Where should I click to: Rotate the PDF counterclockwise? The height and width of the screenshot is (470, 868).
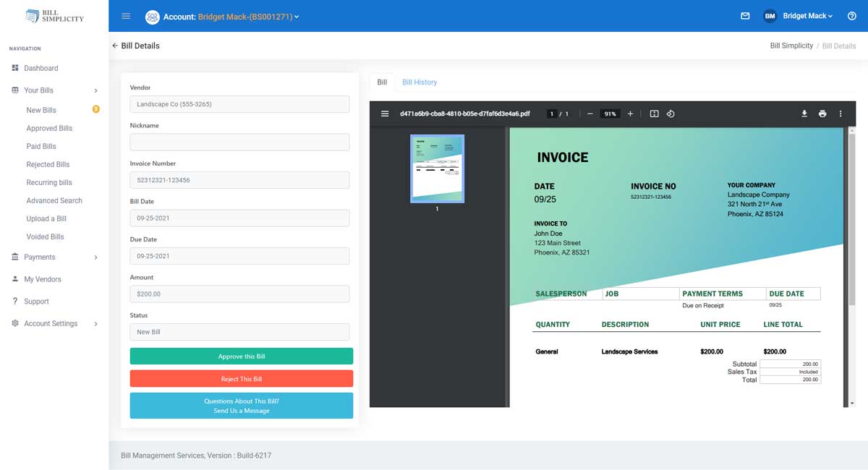click(671, 114)
